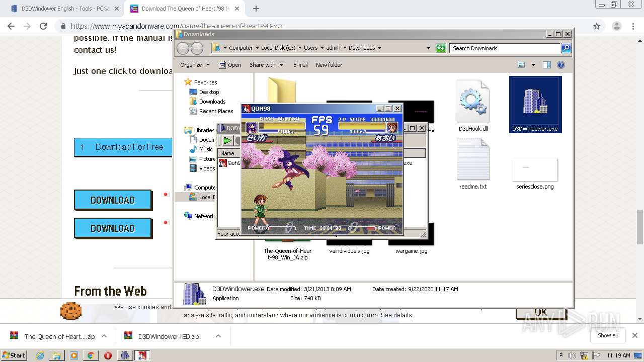The width and height of the screenshot is (644, 362).
Task: Click the Explorer Back navigation arrow
Action: click(x=183, y=48)
